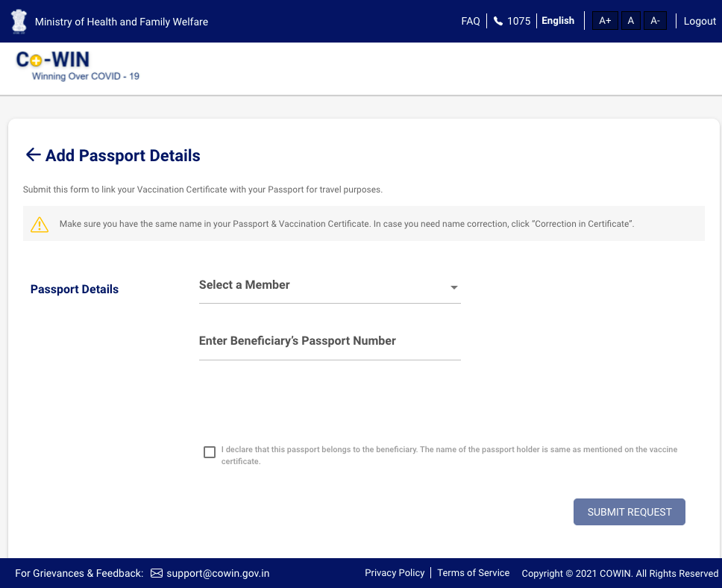
Task: Click the national emblem icon
Action: click(19, 21)
